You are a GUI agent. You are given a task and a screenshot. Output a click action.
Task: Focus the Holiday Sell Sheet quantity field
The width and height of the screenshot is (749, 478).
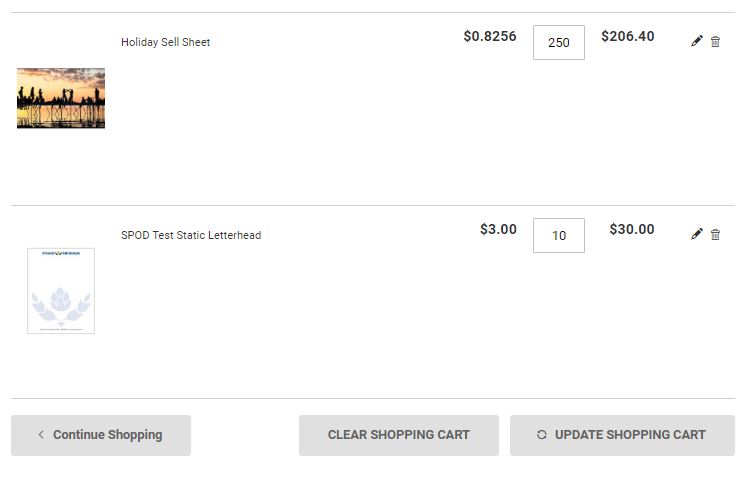(558, 43)
